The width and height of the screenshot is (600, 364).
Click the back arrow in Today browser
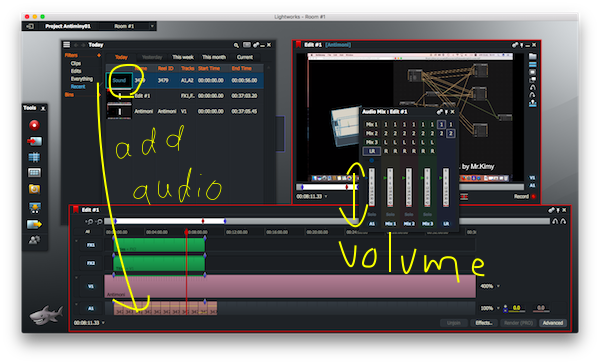(76, 45)
